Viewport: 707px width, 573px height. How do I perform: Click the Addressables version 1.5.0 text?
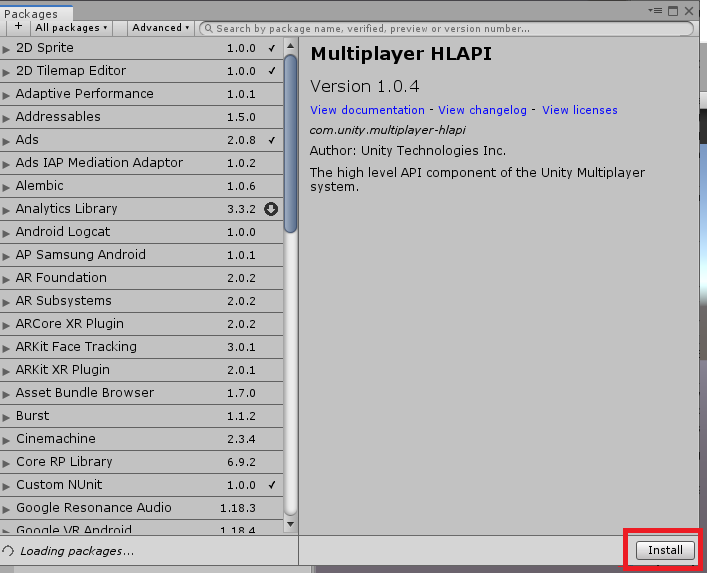pos(241,117)
